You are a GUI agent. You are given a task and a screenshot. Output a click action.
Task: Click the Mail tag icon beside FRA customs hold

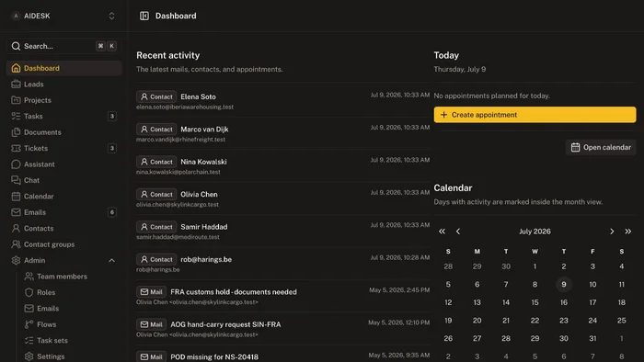click(144, 292)
